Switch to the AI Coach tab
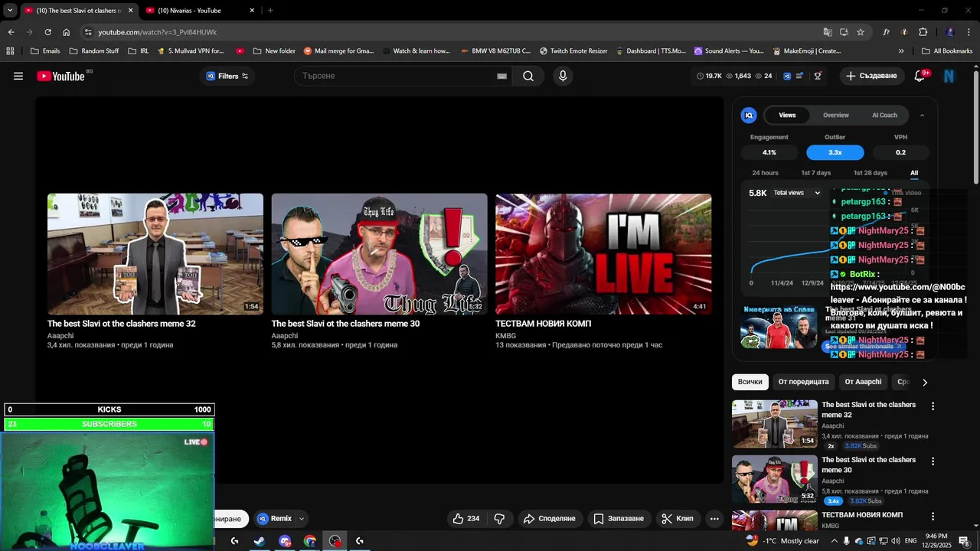Viewport: 980px width, 551px height. [884, 115]
